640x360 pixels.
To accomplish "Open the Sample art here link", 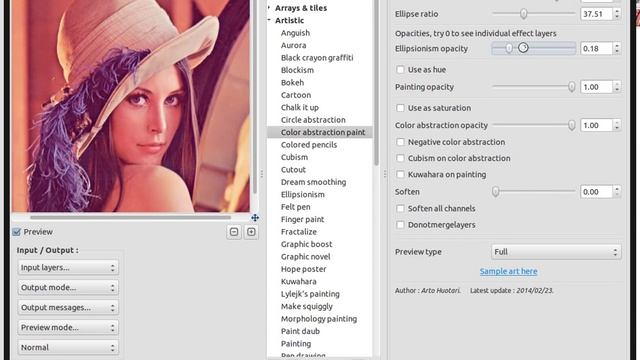I will pyautogui.click(x=509, y=271).
